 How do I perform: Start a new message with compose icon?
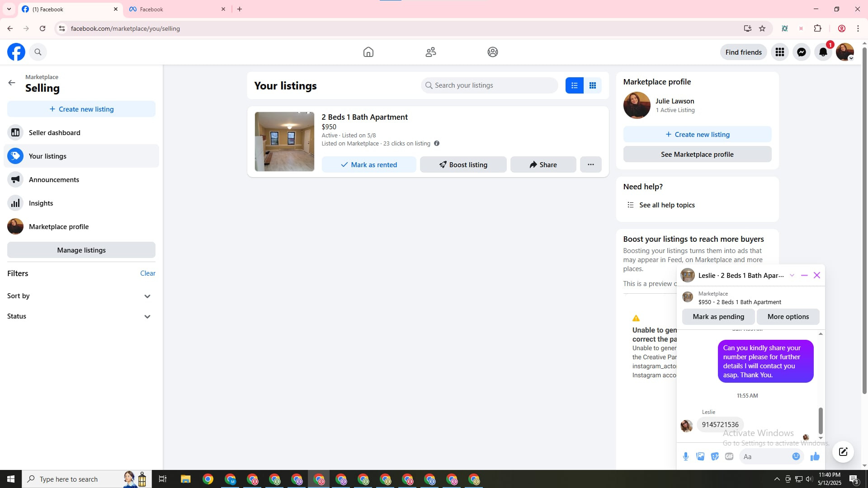pyautogui.click(x=843, y=452)
